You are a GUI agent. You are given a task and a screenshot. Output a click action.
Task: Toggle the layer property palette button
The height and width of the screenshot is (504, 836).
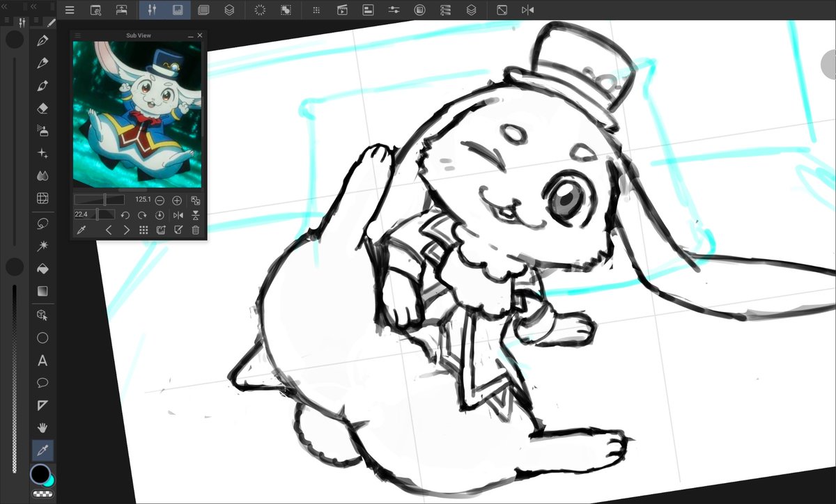pos(203,10)
